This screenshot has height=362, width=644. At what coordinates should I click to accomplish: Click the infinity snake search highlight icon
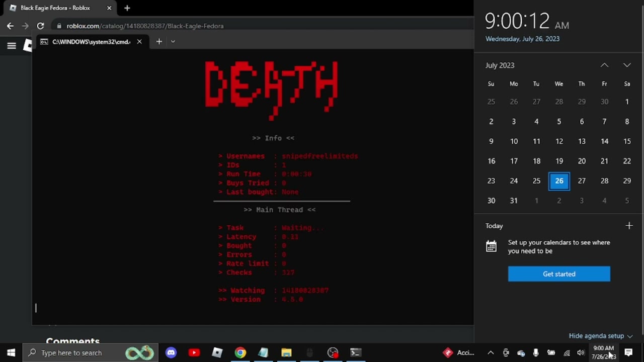click(x=140, y=353)
